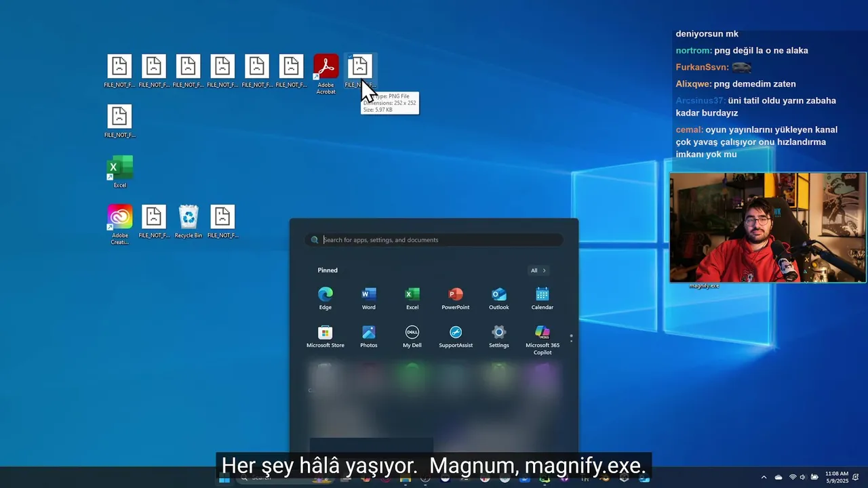Screen dimensions: 868x488
Task: Click the username FurkanSsvn in the chat
Action: click(702, 67)
